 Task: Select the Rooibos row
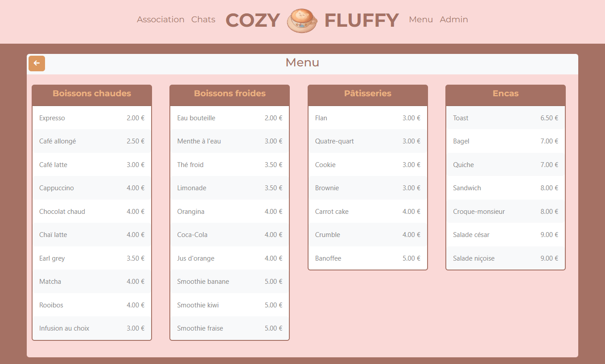click(x=92, y=305)
